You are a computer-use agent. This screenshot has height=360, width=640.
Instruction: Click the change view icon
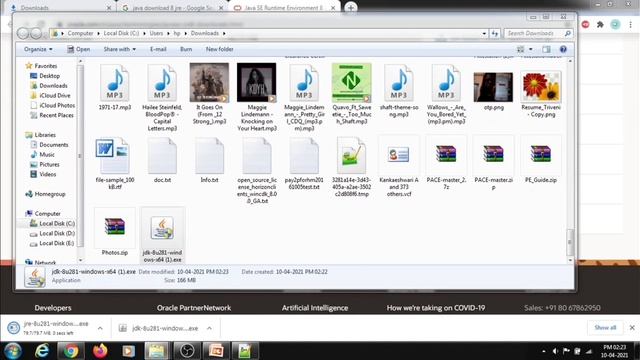520,49
